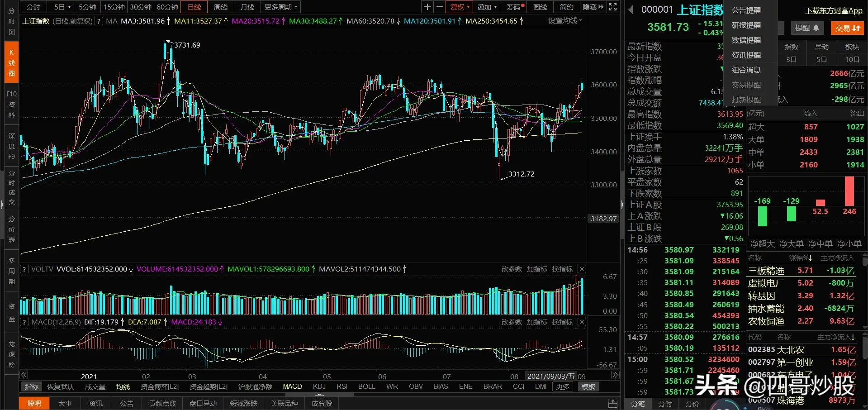Toggle the 均线 moving average display
The width and height of the screenshot is (868, 410).
(123, 386)
